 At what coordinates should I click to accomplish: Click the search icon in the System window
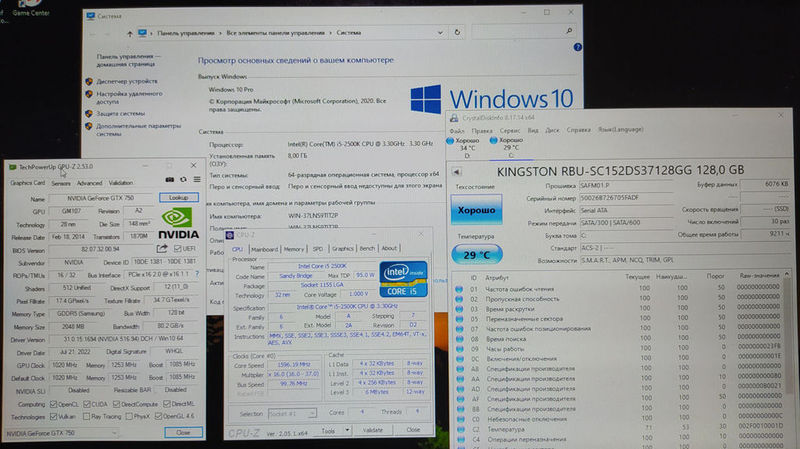pyautogui.click(x=569, y=31)
